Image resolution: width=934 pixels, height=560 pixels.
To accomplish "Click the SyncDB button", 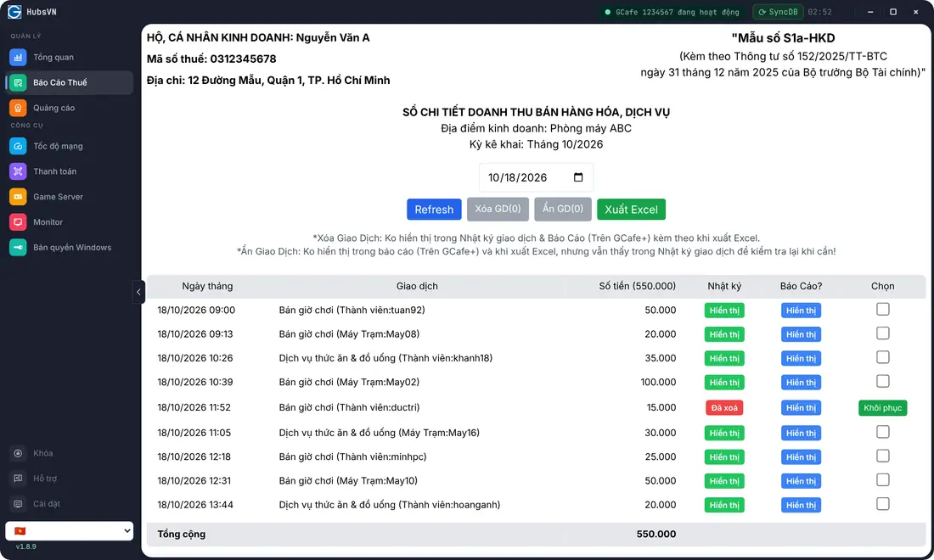I will point(778,12).
